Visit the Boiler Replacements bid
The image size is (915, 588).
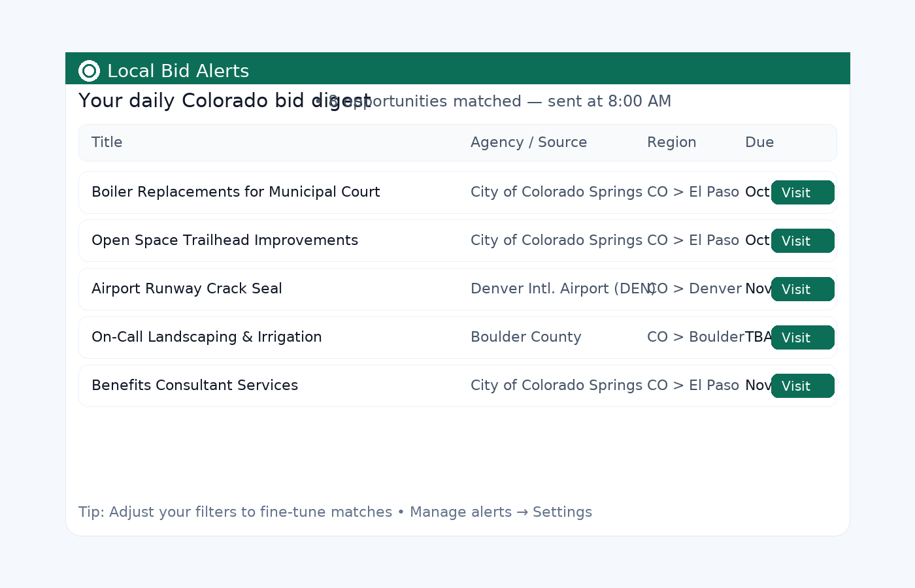(x=803, y=193)
